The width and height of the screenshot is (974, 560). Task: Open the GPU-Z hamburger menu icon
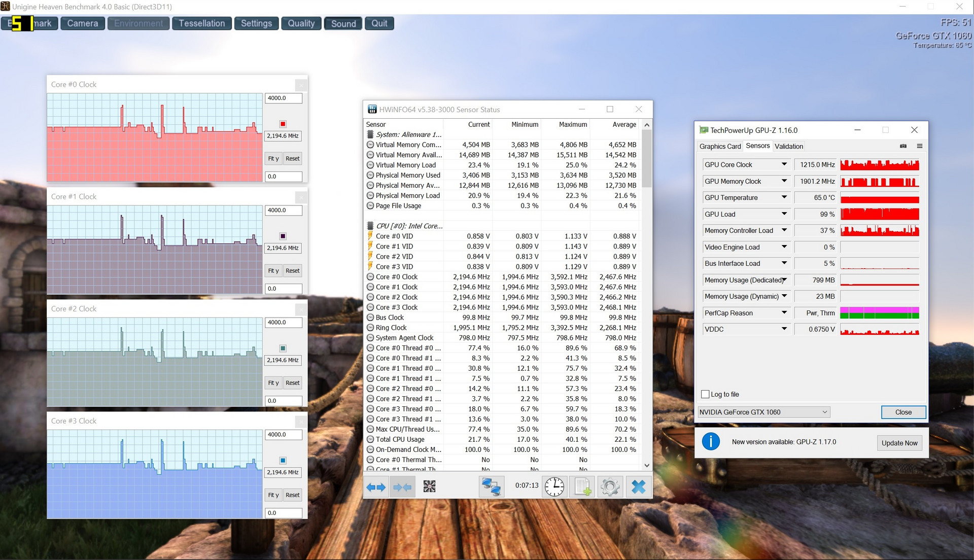click(919, 146)
